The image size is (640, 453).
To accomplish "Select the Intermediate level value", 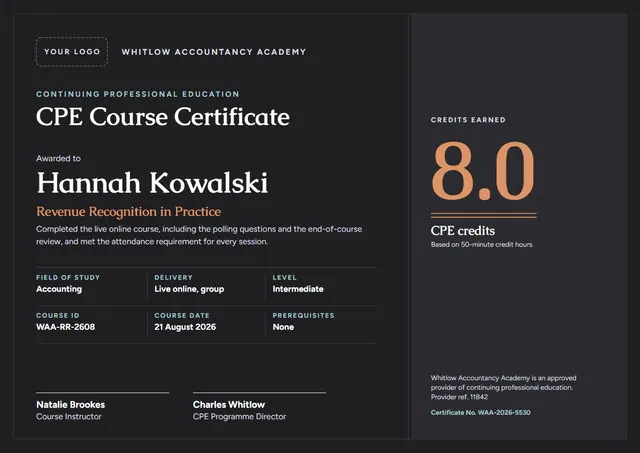I will pyautogui.click(x=298, y=289).
